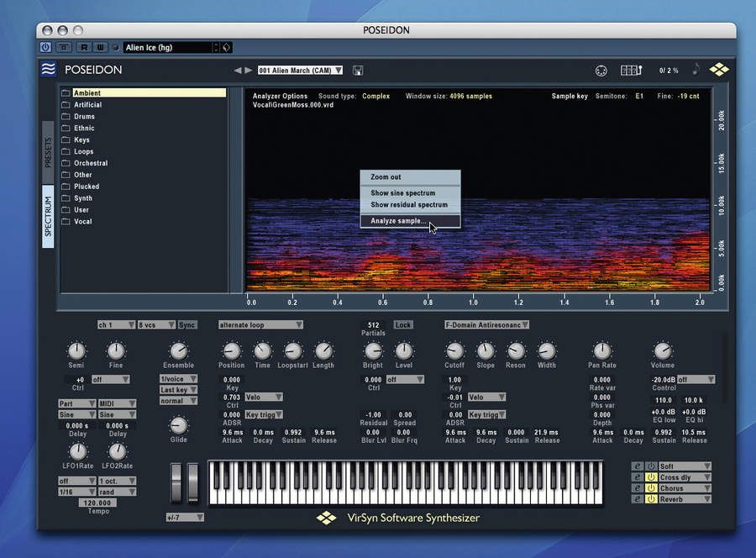Open the preset manager diamond icon next to Alien Ice

pyautogui.click(x=227, y=47)
